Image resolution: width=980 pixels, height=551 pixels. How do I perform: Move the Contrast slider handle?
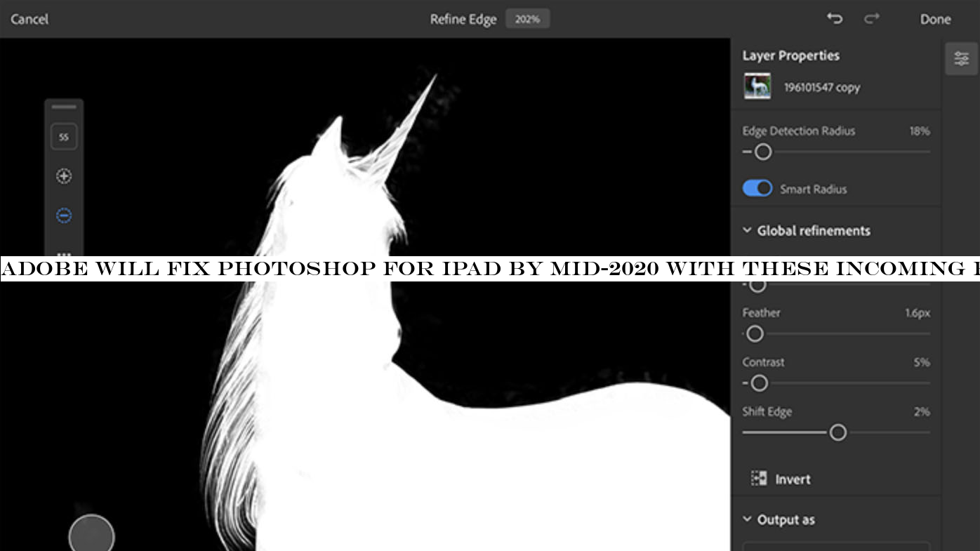pyautogui.click(x=759, y=383)
